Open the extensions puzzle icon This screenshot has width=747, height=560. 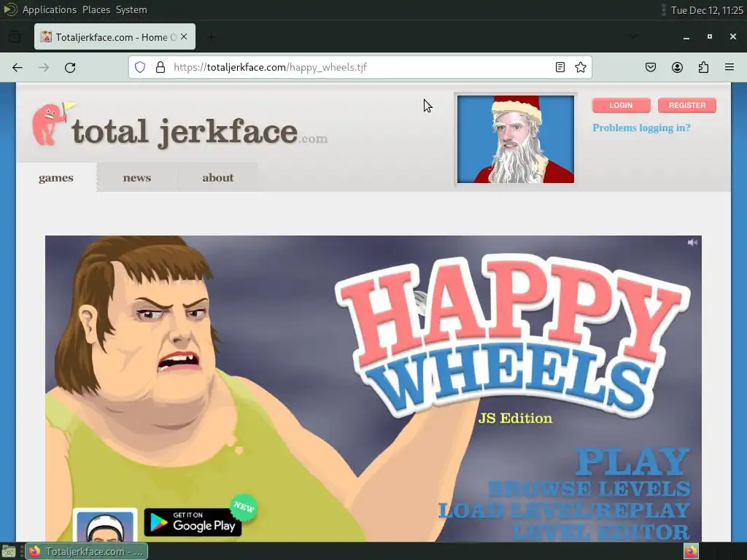pos(703,67)
